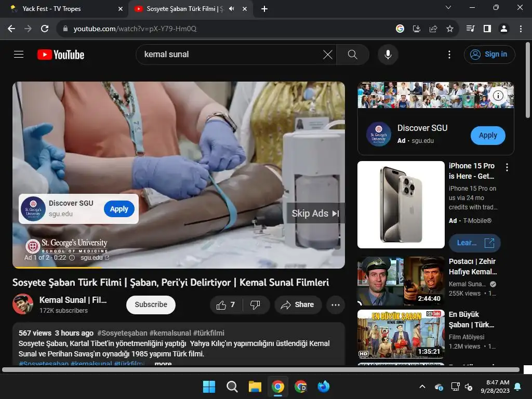Select the Sosyete Şaban Türk Filmi tab

pos(185,9)
